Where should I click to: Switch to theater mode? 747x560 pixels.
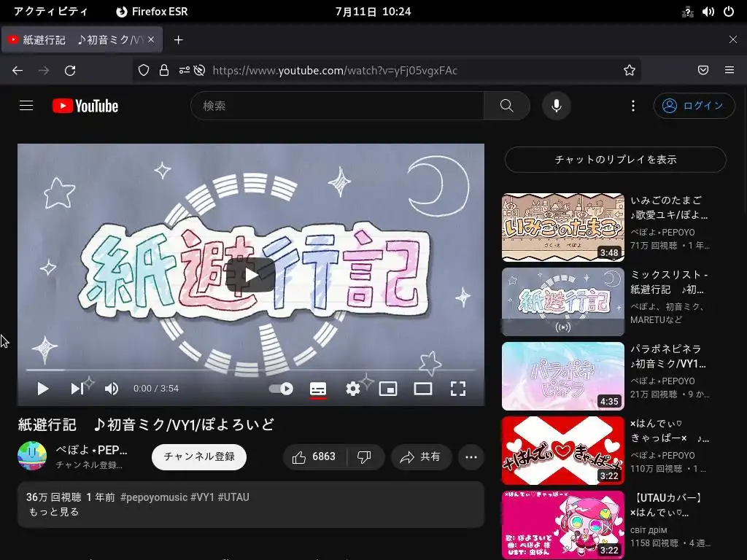point(423,389)
